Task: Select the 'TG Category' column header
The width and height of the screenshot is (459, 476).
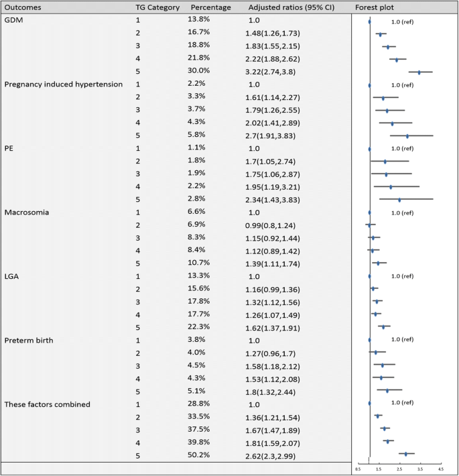Action: (x=157, y=7)
